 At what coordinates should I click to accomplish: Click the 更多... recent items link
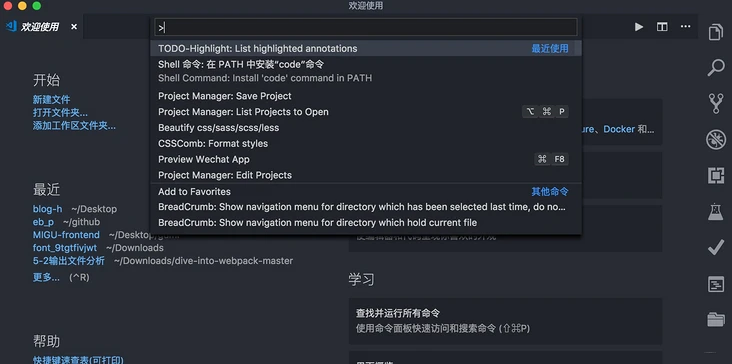click(x=46, y=278)
